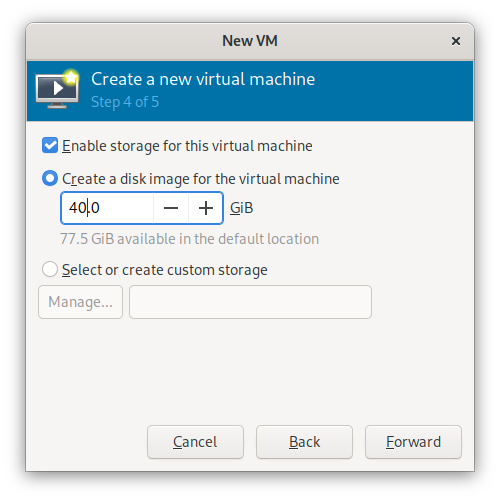Focus the custom storage path text box

pos(250,302)
